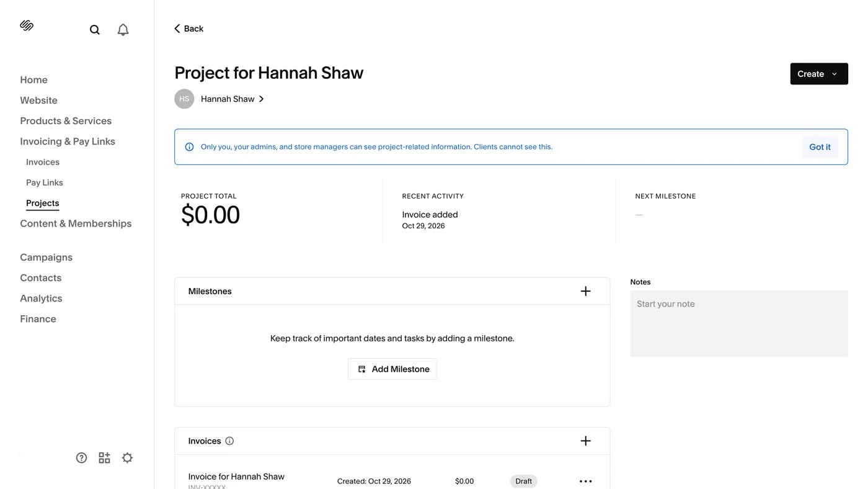This screenshot has height=489, width=868.
Task: Open Analytics in sidebar
Action: pos(41,298)
